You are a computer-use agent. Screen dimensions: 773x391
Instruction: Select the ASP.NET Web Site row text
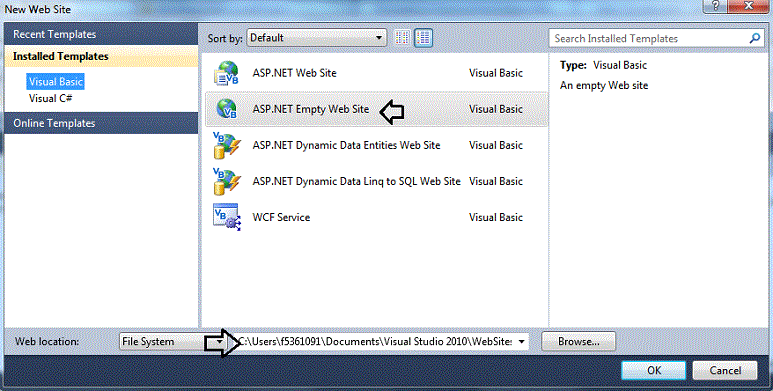(x=294, y=73)
